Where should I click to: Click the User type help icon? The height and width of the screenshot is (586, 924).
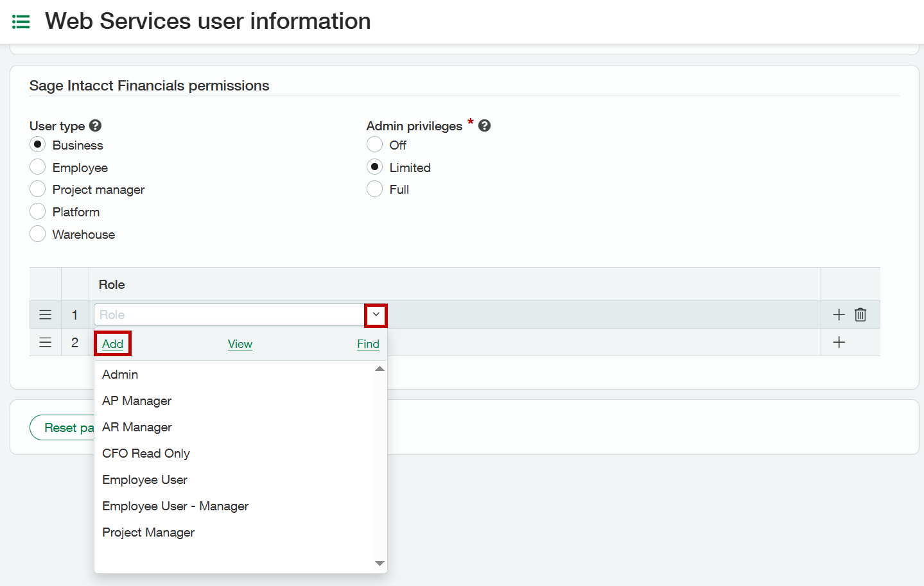pyautogui.click(x=95, y=126)
